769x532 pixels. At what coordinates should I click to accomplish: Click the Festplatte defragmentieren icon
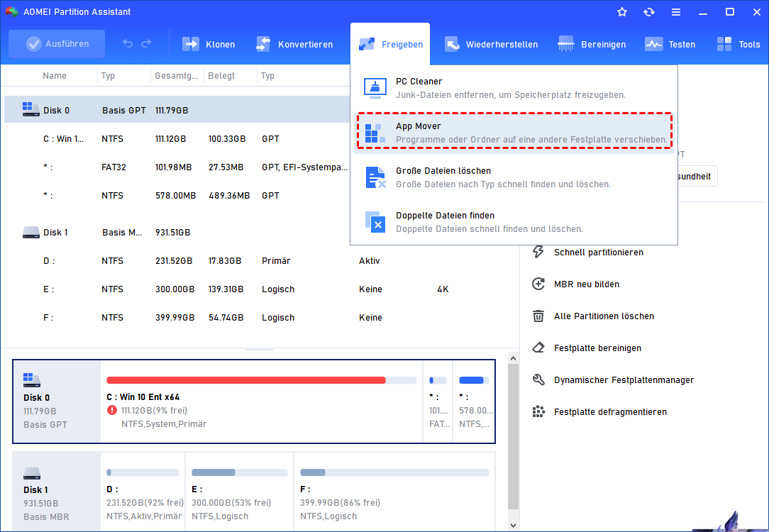point(538,412)
